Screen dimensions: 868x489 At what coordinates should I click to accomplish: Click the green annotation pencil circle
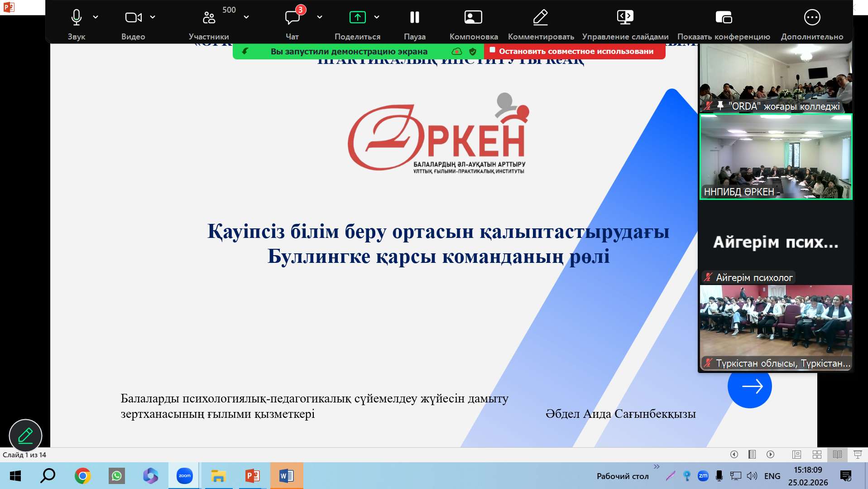[x=25, y=436]
